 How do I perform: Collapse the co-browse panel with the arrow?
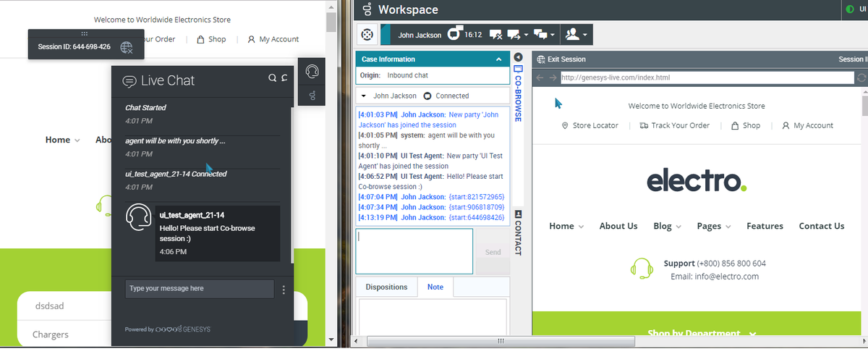coord(519,57)
